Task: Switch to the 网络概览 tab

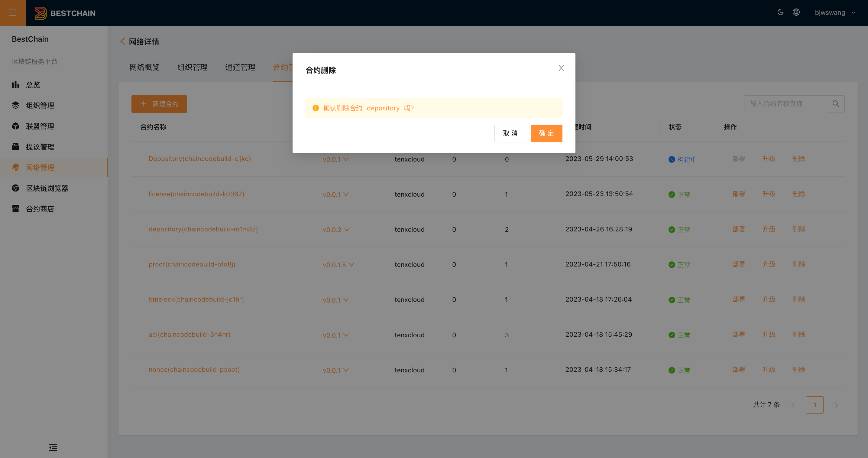Action: point(144,67)
